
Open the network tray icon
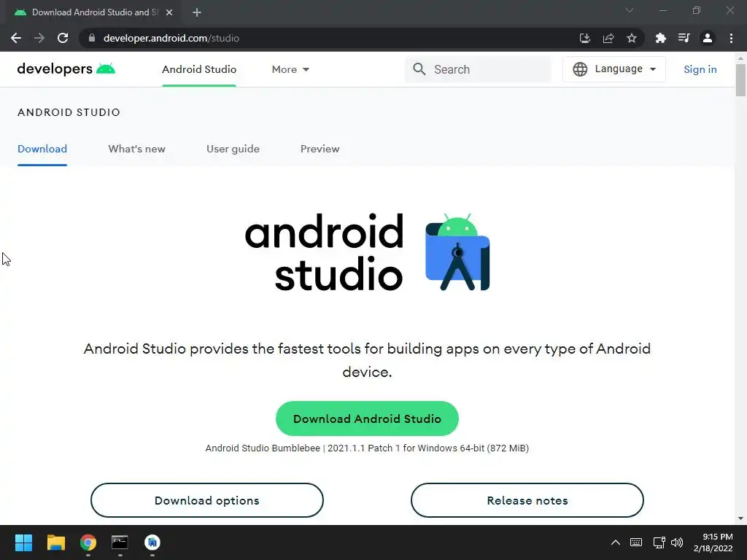coord(659,542)
